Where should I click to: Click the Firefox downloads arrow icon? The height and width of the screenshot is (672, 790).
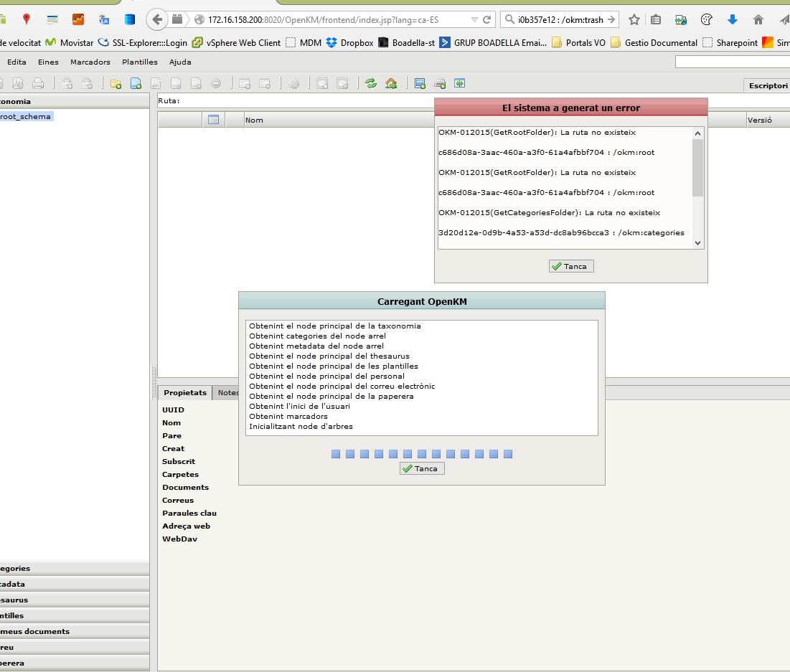[x=733, y=19]
